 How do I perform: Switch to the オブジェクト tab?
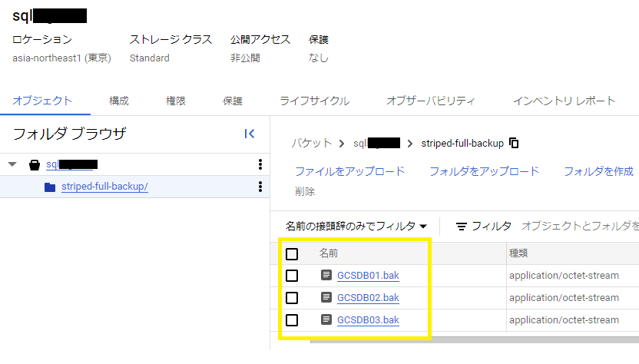(x=42, y=101)
